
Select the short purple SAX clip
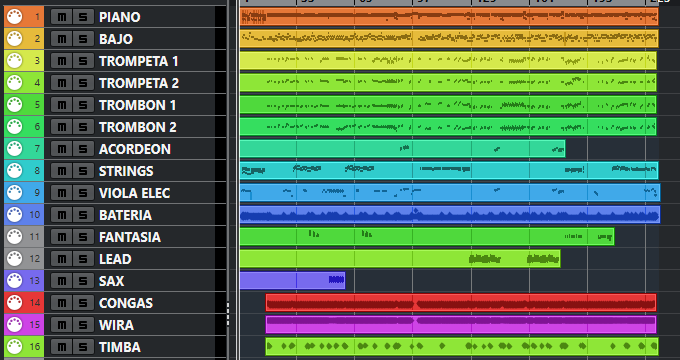pyautogui.click(x=292, y=281)
